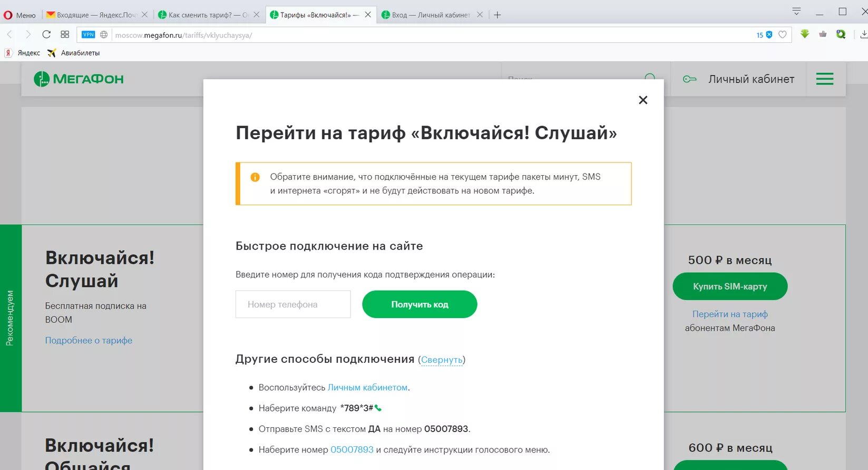Image resolution: width=868 pixels, height=470 pixels.
Task: Open the Speed Dial start page
Action: pos(65,34)
